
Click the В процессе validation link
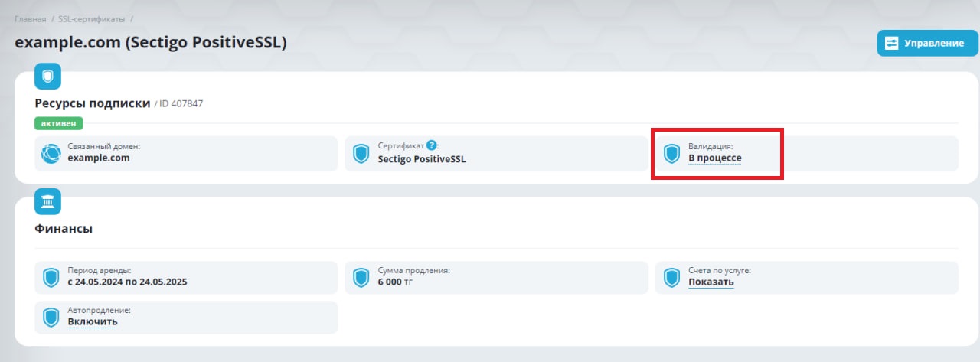(714, 158)
